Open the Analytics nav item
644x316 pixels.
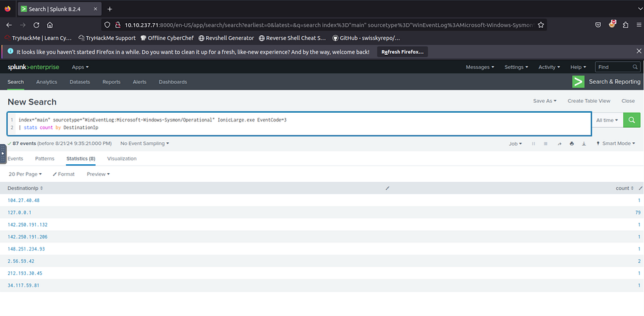click(47, 82)
